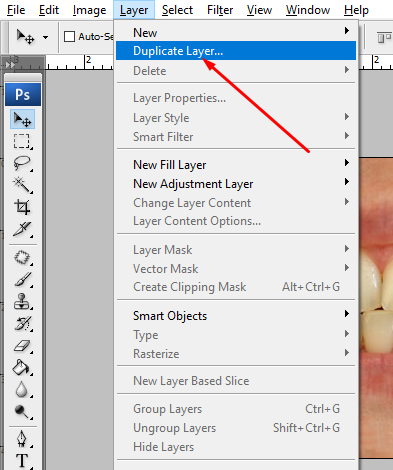Select the Lasso tool
This screenshot has height=470, width=393.
pos(22,163)
